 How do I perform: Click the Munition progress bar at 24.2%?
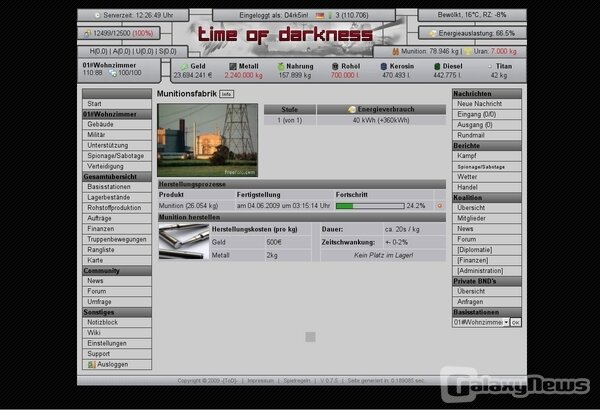click(x=370, y=206)
